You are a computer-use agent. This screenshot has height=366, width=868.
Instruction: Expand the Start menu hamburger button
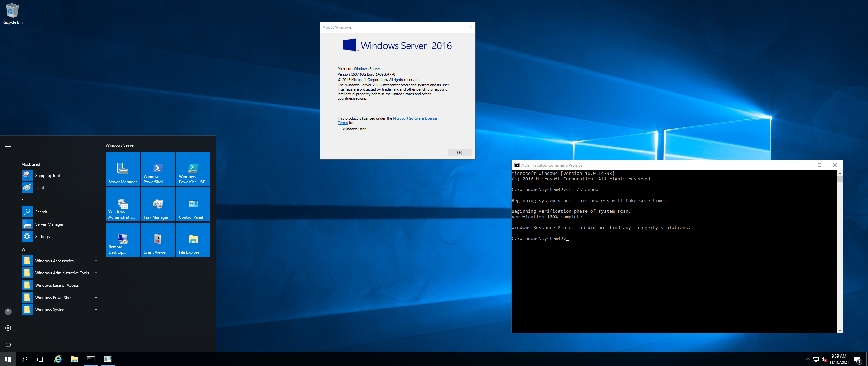(8, 145)
